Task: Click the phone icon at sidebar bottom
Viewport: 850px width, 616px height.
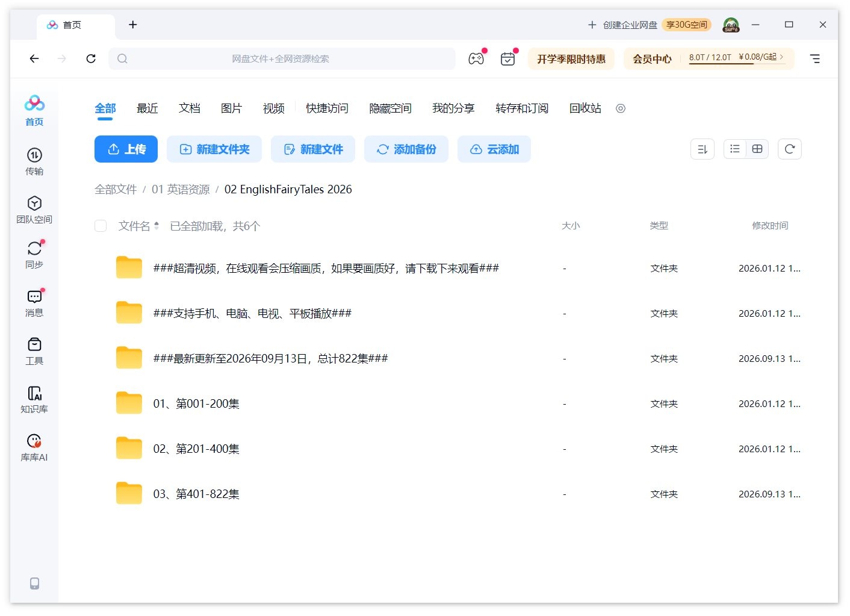Action: [34, 583]
